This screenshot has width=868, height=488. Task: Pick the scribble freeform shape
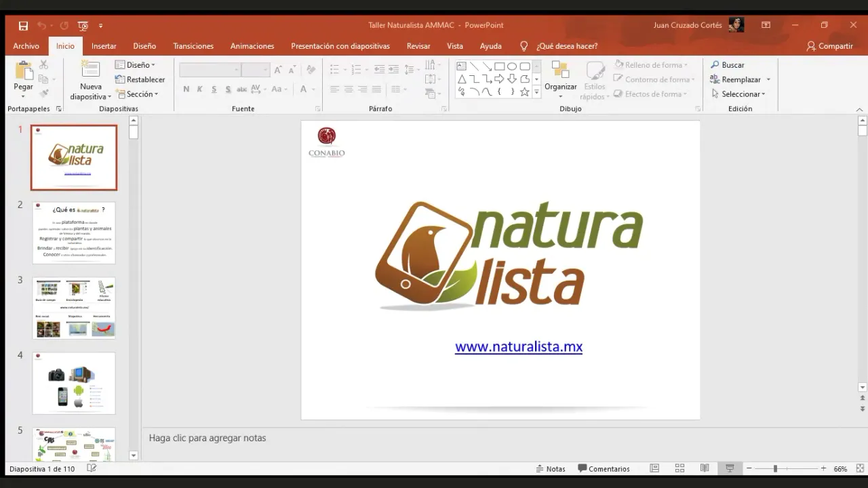tap(462, 91)
